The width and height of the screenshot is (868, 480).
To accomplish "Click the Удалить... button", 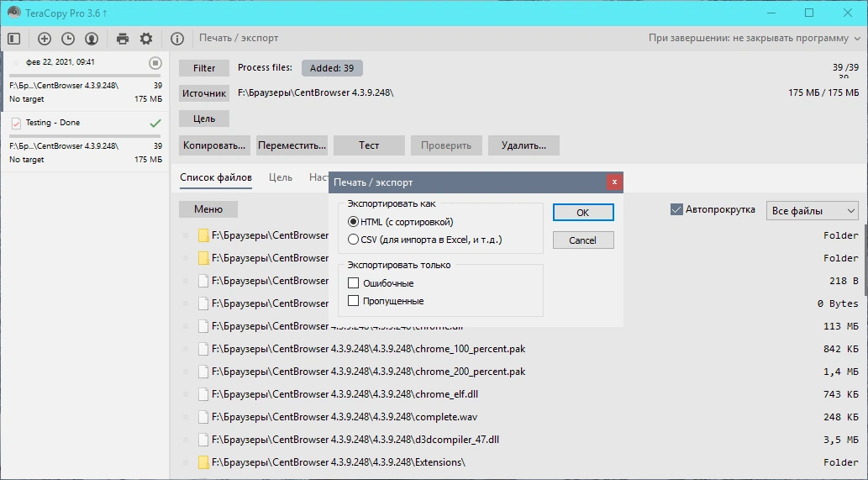I will (x=523, y=145).
